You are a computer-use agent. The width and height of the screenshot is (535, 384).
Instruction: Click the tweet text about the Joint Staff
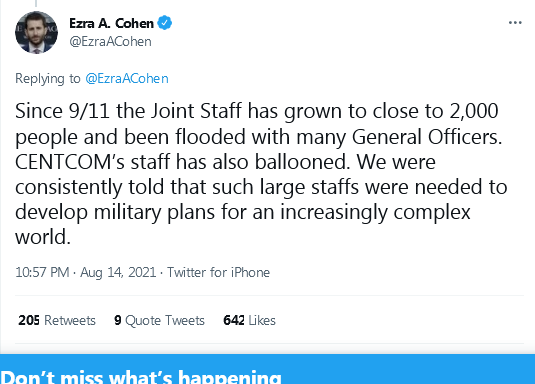[x=261, y=174]
